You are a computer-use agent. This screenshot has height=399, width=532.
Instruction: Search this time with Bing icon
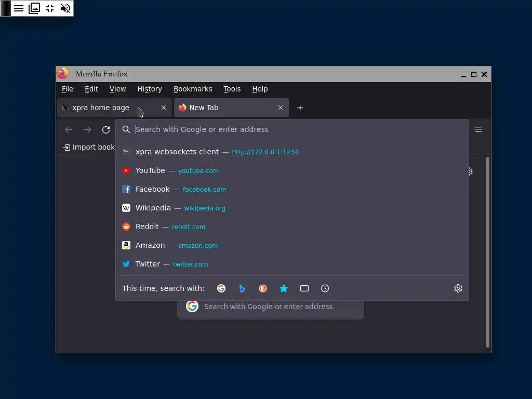[x=242, y=288]
